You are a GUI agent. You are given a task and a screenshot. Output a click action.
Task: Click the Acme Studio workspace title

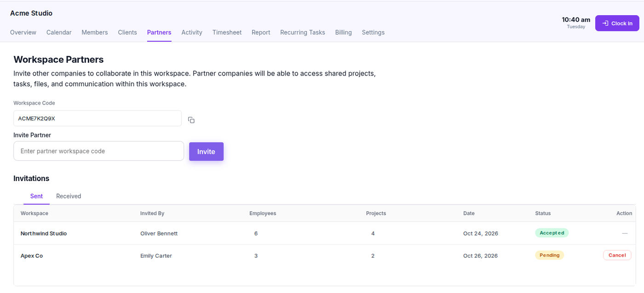click(x=31, y=13)
